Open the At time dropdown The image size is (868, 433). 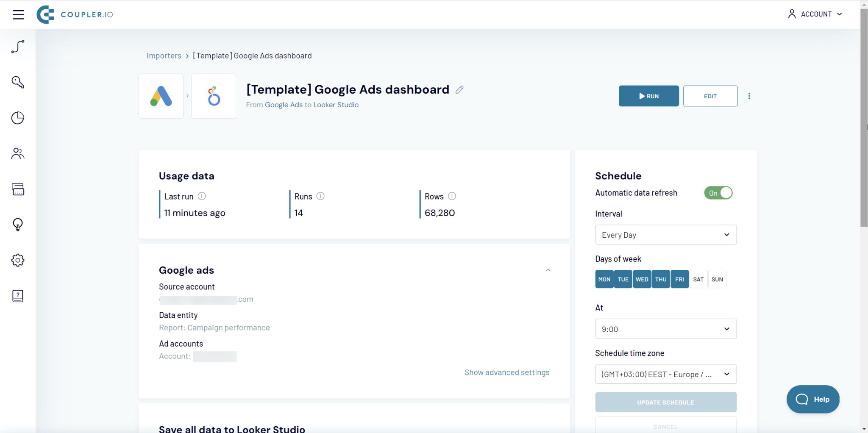(665, 329)
